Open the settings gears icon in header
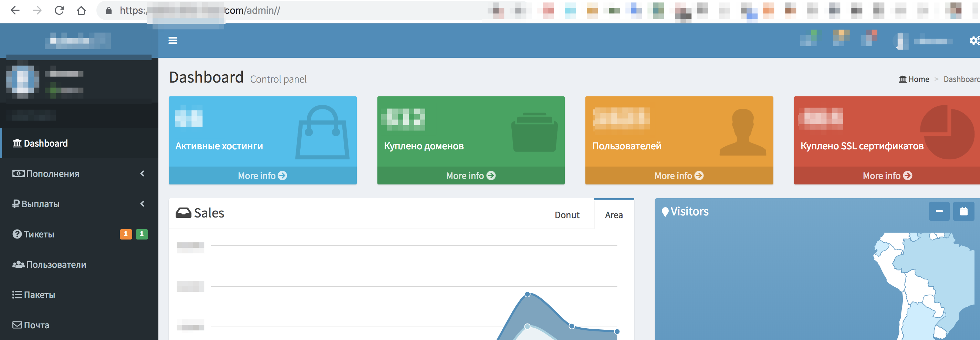The height and width of the screenshot is (340, 980). click(974, 40)
